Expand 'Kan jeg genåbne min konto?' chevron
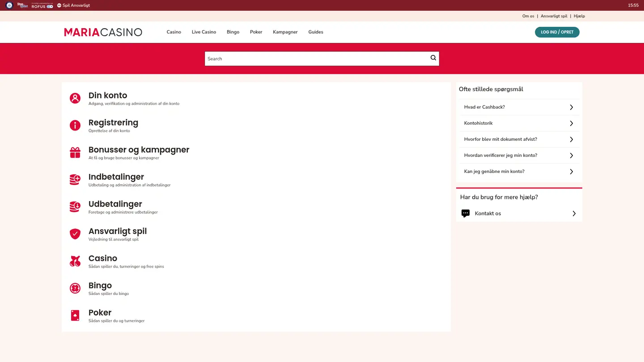The width and height of the screenshot is (644, 362). (x=571, y=172)
